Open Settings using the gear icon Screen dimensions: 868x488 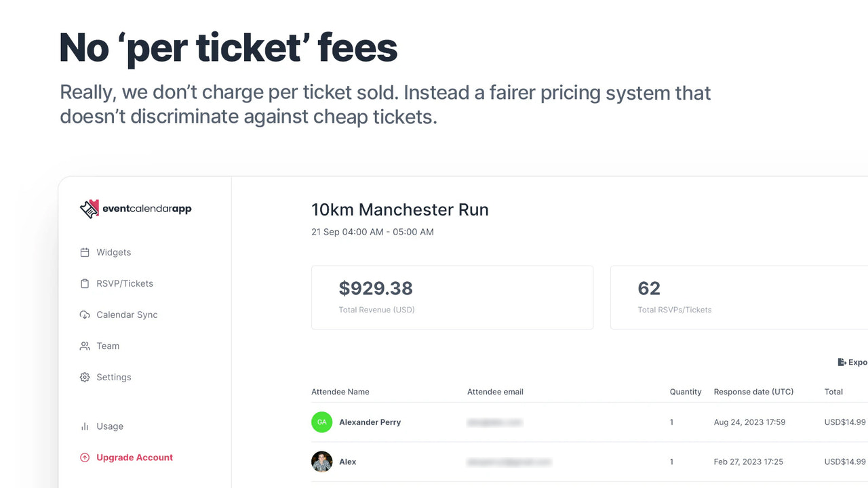[x=85, y=376]
